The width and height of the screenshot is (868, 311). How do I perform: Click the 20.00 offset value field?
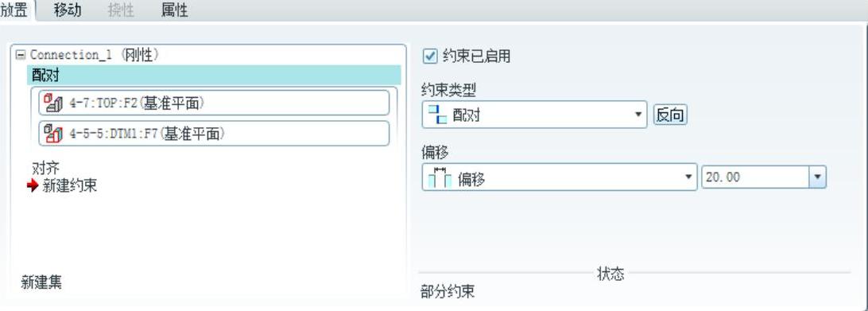click(756, 178)
